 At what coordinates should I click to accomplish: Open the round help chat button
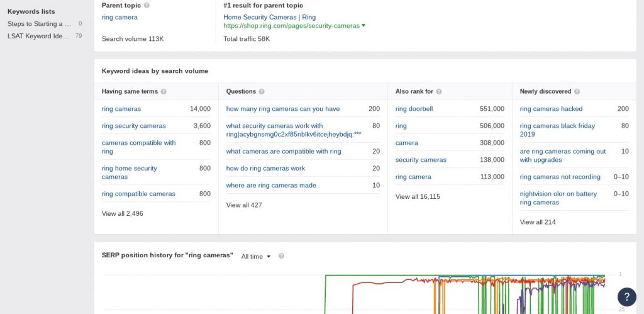627,297
